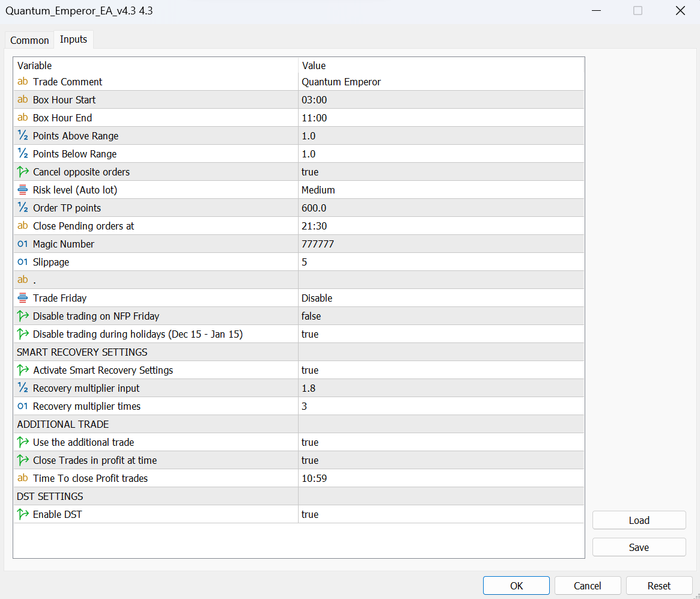Click the Value column header

[x=441, y=65]
